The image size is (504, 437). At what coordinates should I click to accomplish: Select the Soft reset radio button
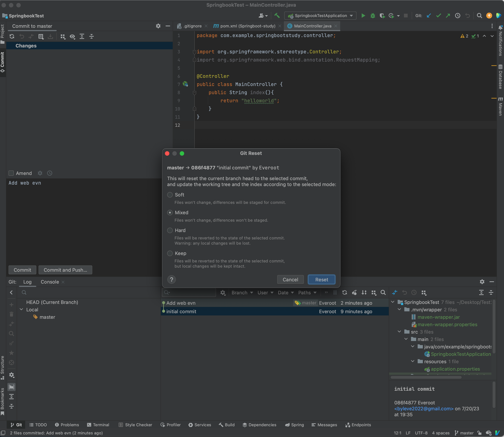pos(170,195)
